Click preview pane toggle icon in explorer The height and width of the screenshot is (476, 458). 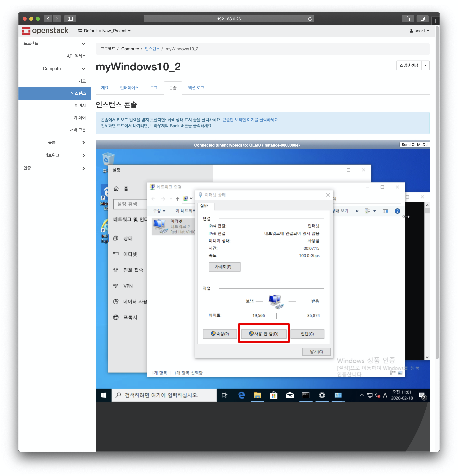pos(385,211)
